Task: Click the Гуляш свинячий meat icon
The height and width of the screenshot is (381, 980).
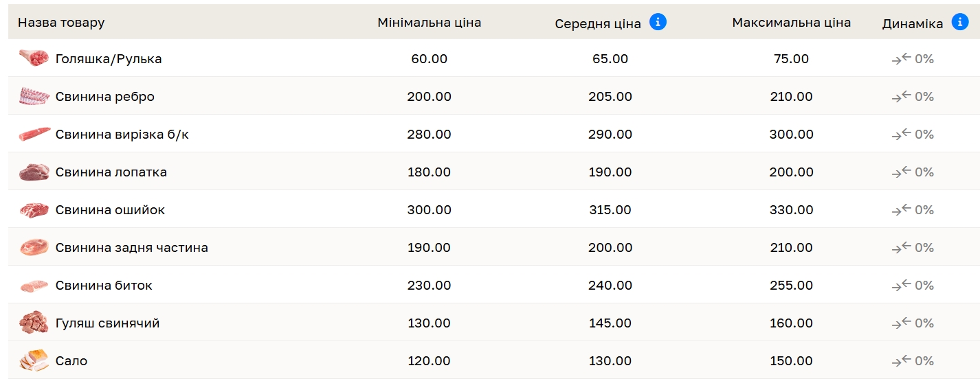Action: 34,322
